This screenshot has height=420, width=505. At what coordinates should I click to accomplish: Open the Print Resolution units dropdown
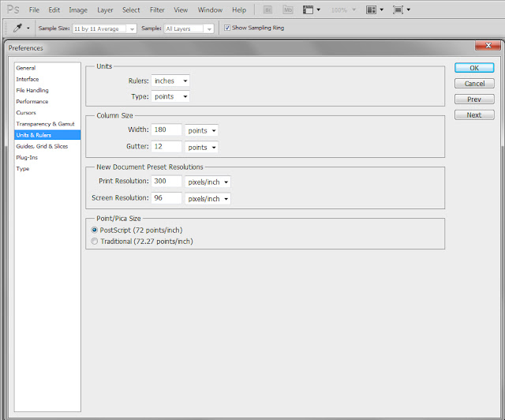208,182
